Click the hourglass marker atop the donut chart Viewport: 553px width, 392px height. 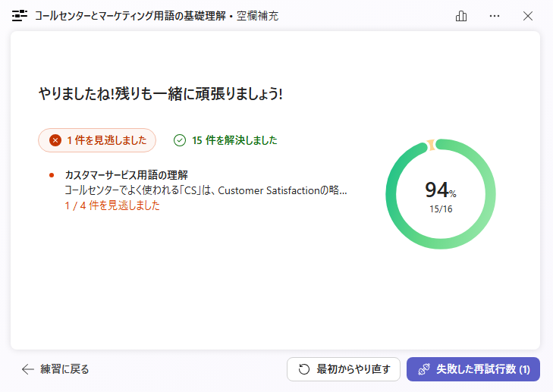point(431,145)
